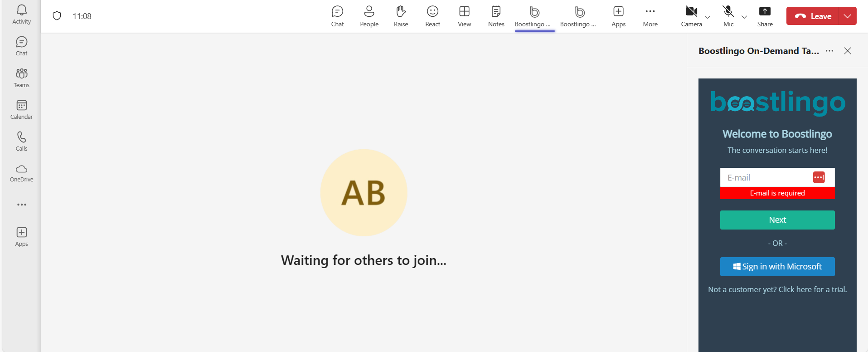Open Calendar in the left sidebar
868x352 pixels.
[21, 110]
